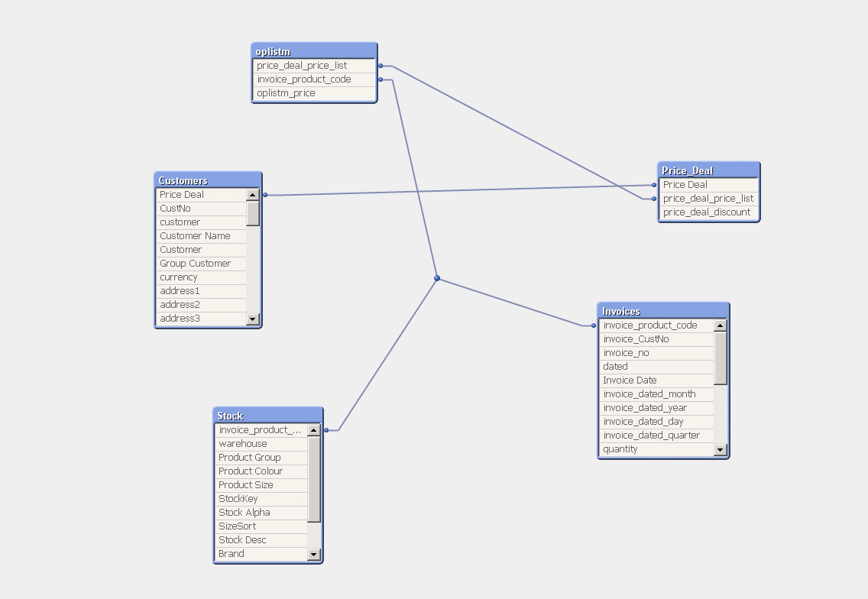
Task: Select Customer Name field
Action: [x=201, y=236]
